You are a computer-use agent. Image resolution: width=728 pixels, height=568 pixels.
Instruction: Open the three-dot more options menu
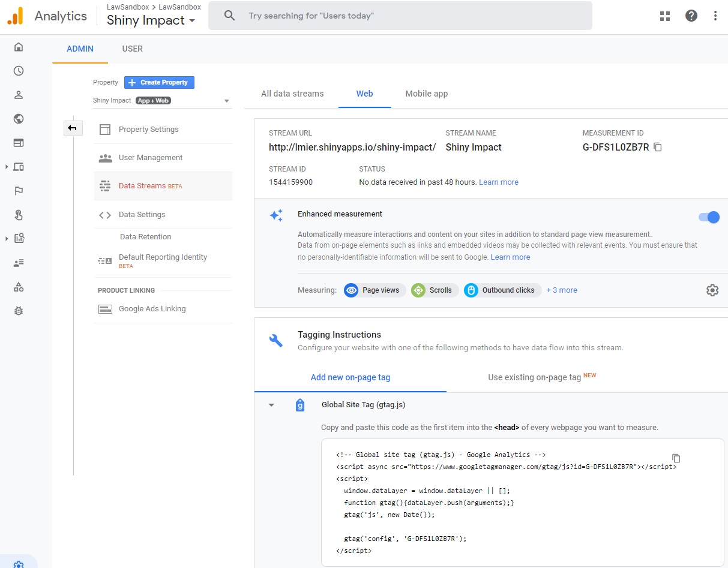(x=715, y=16)
